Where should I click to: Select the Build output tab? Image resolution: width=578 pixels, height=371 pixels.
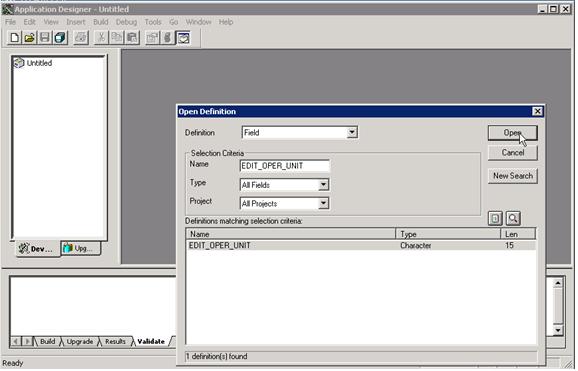click(x=47, y=341)
